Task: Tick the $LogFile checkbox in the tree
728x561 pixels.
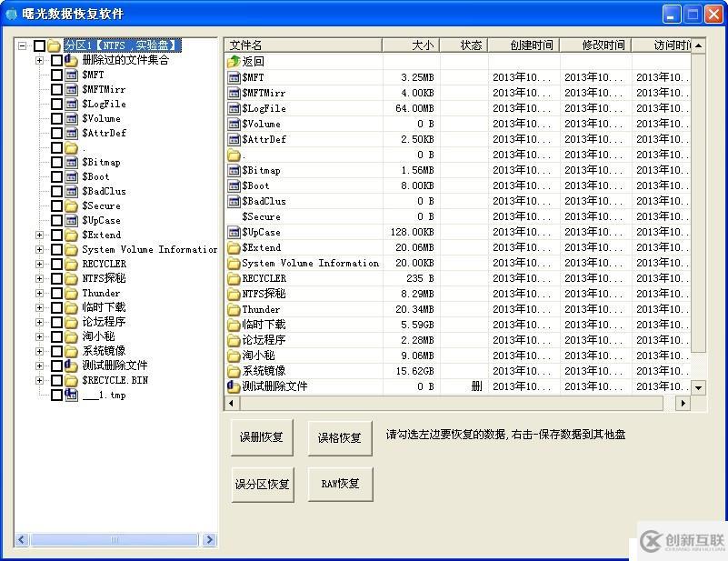Action: point(56,104)
